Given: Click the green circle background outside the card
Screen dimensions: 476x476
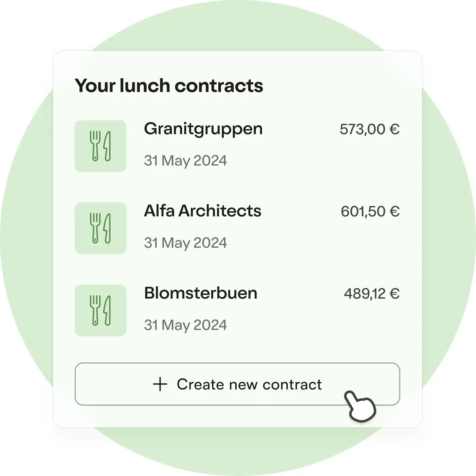Looking at the screenshot, I should click(x=26, y=235).
